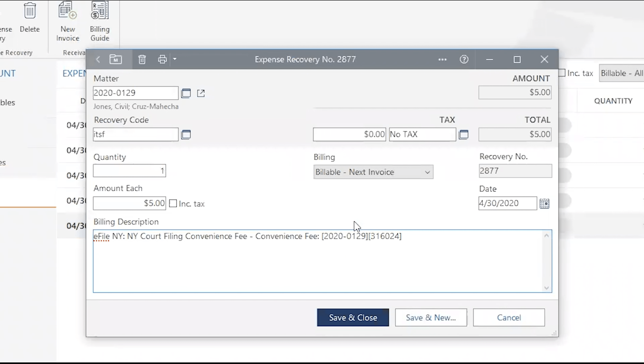Image resolution: width=644 pixels, height=364 pixels.
Task: Grab the dialog resize grip corner
Action: 554,334
